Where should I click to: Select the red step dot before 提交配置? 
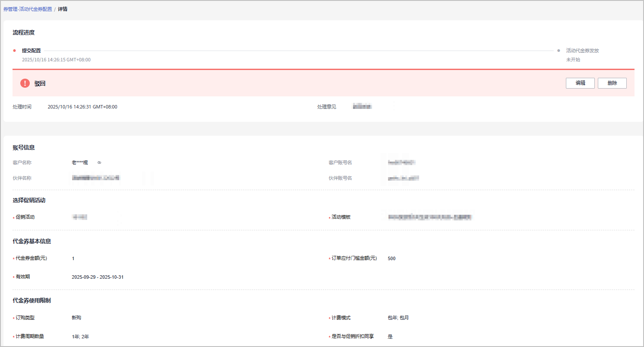click(14, 51)
